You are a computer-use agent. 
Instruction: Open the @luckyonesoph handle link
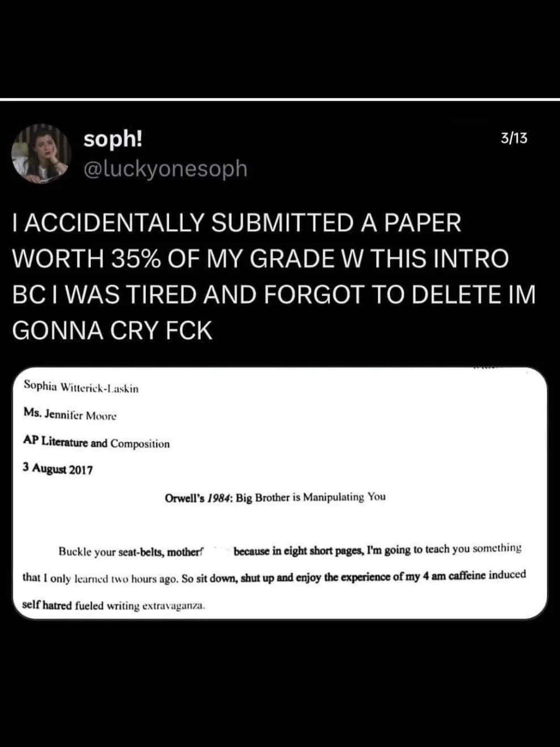[x=165, y=168]
